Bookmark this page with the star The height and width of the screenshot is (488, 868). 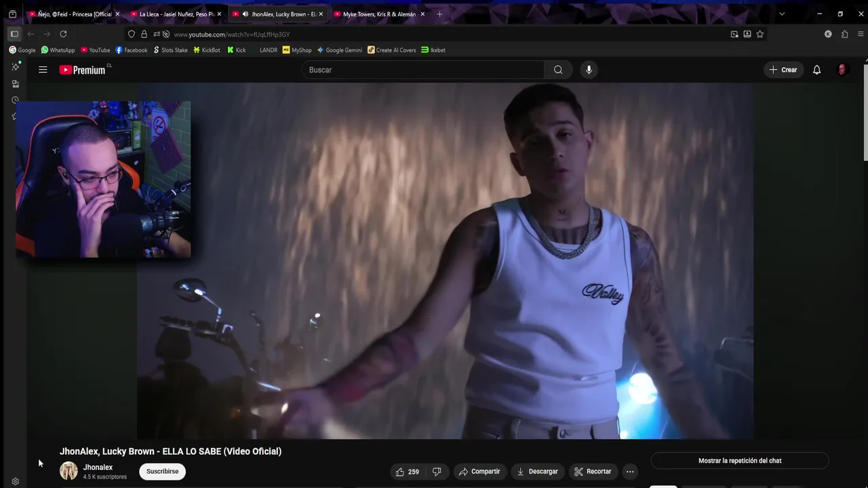[759, 34]
